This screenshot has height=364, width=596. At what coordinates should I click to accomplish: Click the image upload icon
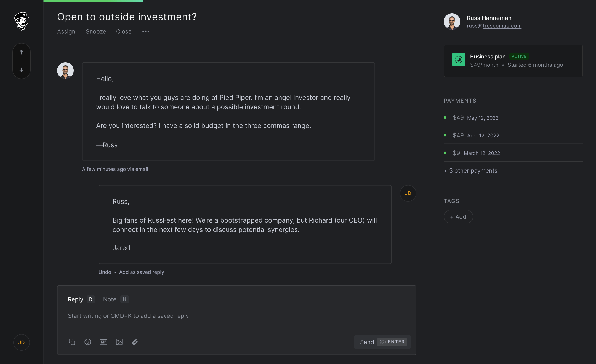tap(119, 342)
